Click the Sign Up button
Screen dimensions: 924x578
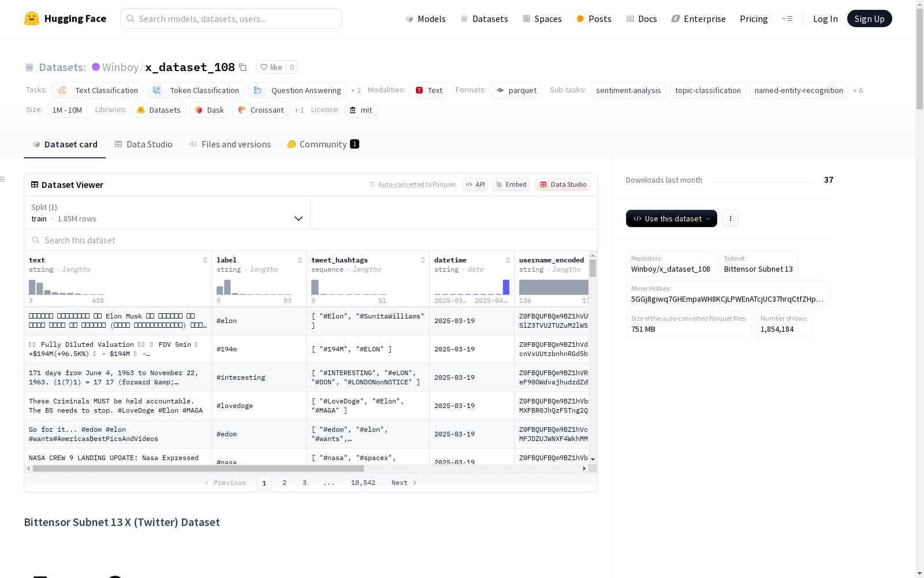pos(870,18)
